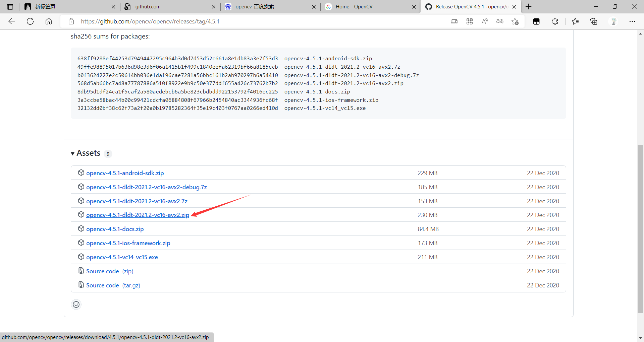
Task: Close the Release OpenCV 4.5.1 tab
Action: pos(514,7)
